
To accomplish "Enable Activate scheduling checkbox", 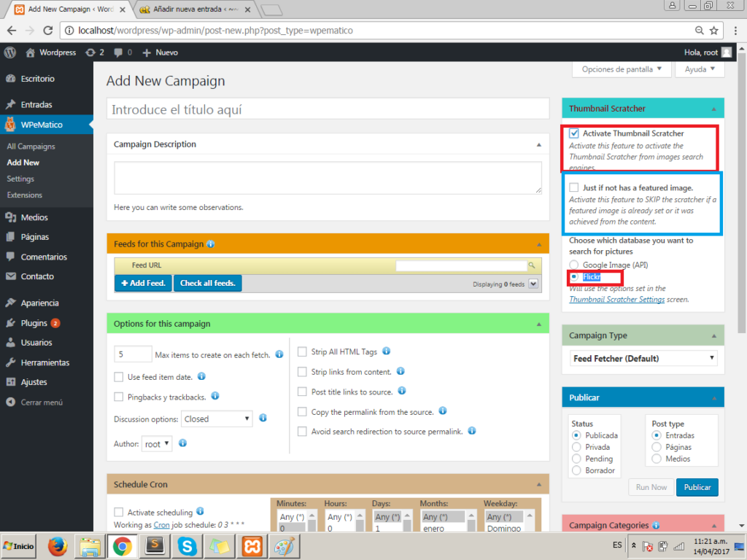I will (119, 513).
